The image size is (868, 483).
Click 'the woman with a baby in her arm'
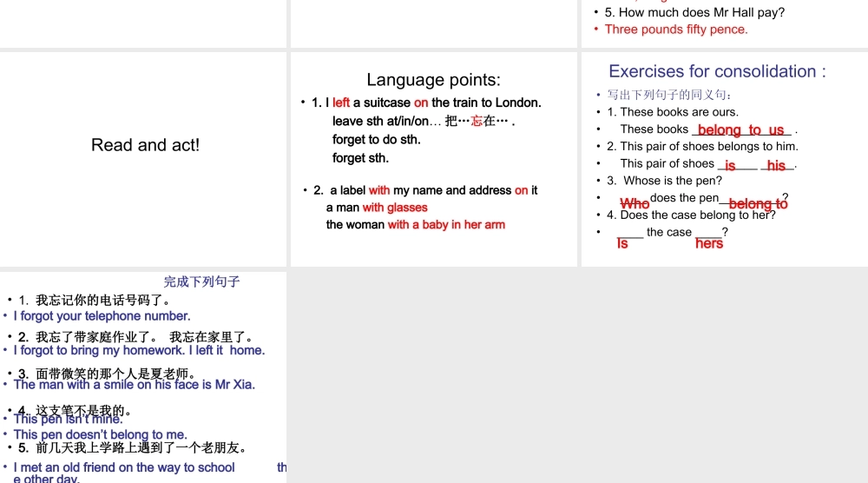[416, 224]
